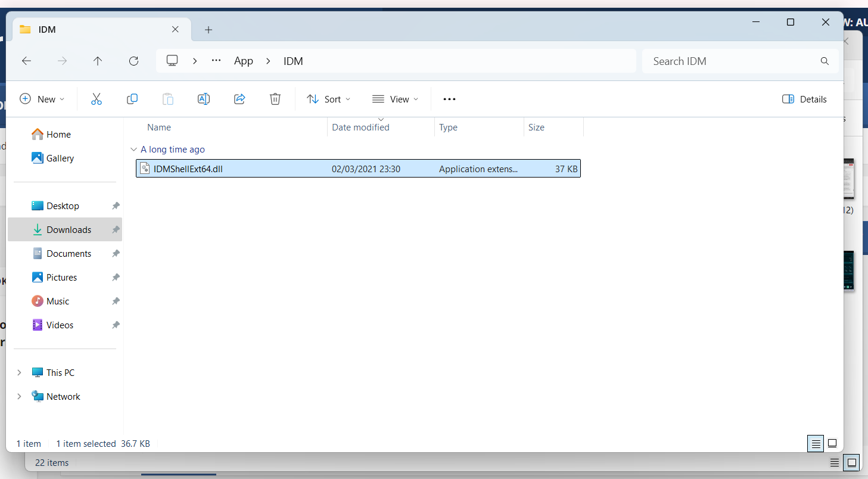The width and height of the screenshot is (868, 479).
Task: Add a new tab with plus button
Action: 209,30
